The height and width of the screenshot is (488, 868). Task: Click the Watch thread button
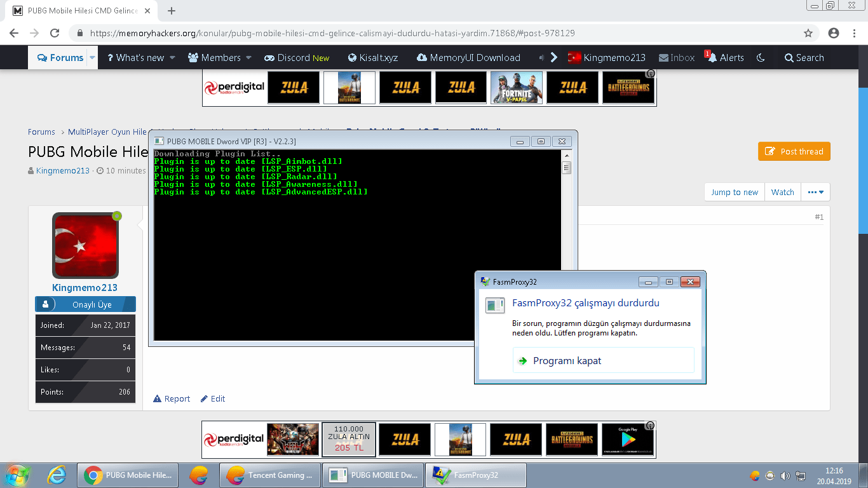[783, 192]
